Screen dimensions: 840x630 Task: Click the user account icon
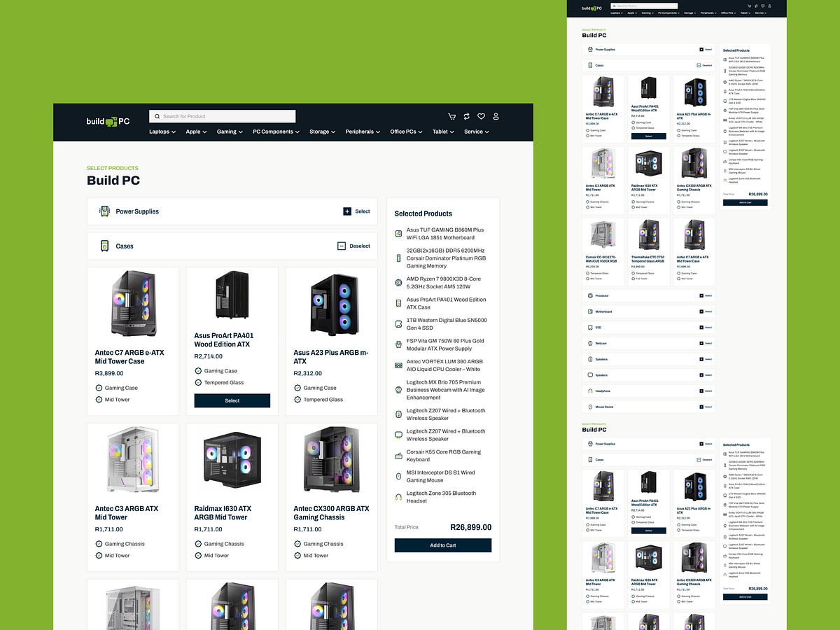pyautogui.click(x=496, y=116)
